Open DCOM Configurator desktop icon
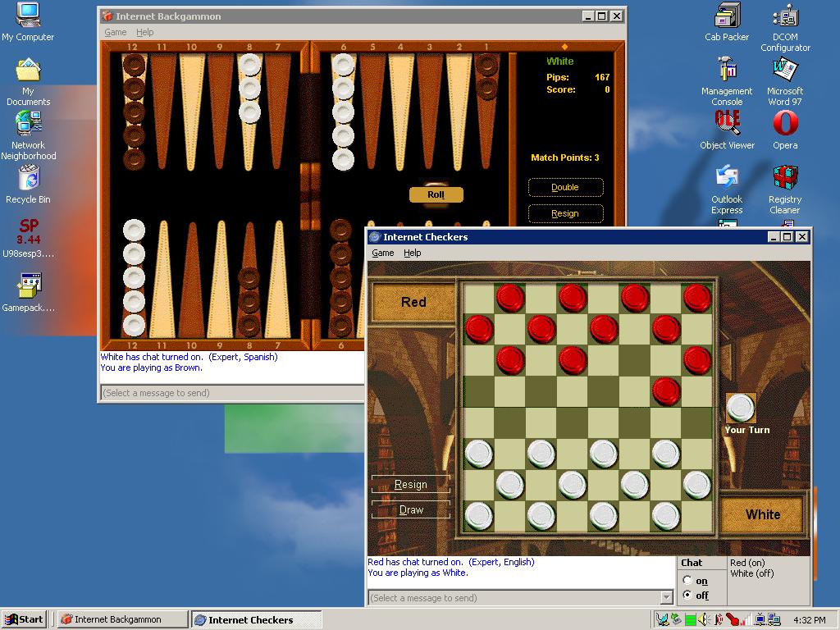 [785, 16]
